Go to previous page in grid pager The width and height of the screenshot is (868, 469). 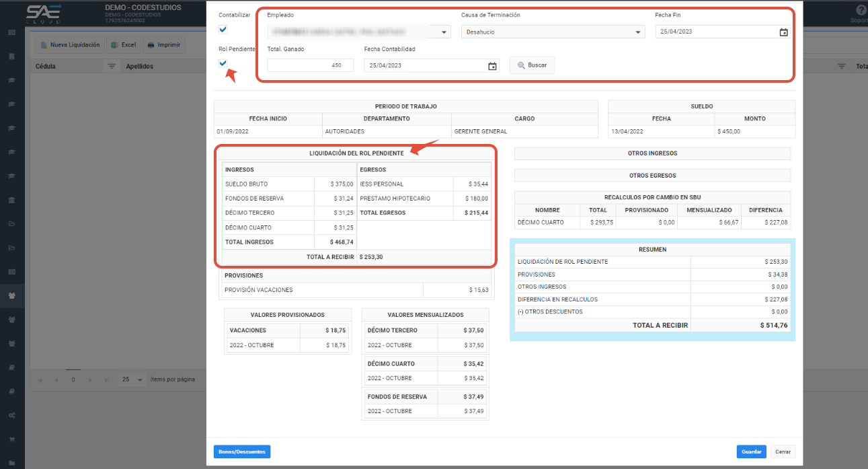pyautogui.click(x=56, y=380)
